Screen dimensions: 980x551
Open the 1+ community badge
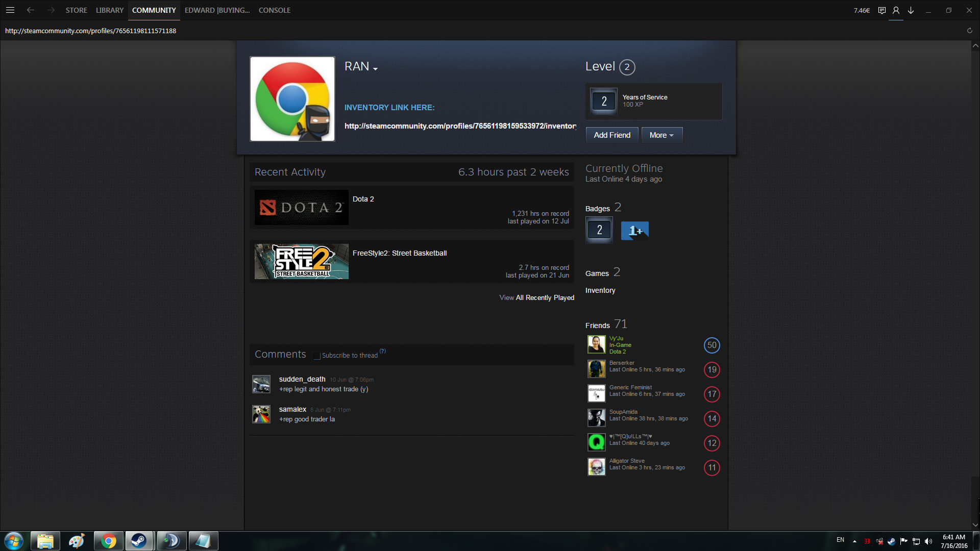[x=635, y=231]
